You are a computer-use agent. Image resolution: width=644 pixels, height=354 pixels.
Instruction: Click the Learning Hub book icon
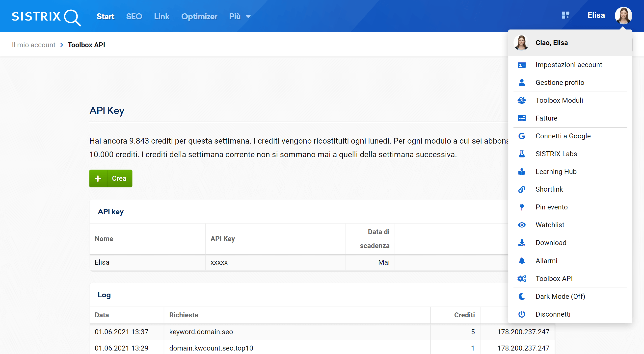click(521, 172)
